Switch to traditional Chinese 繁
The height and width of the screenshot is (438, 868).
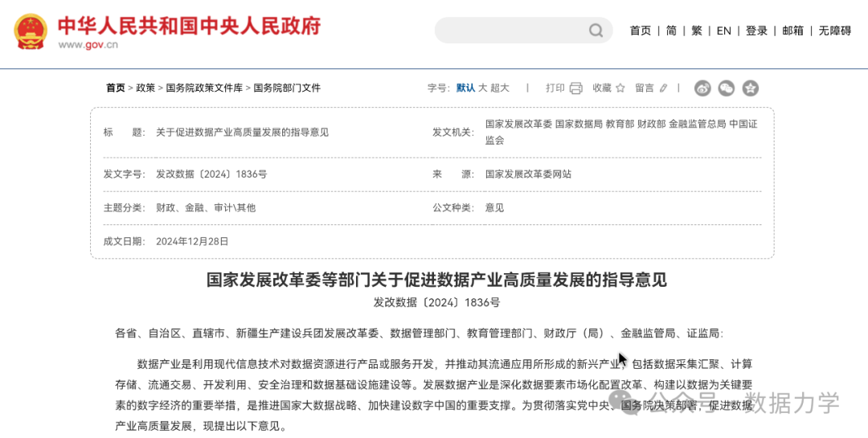pyautogui.click(x=696, y=31)
